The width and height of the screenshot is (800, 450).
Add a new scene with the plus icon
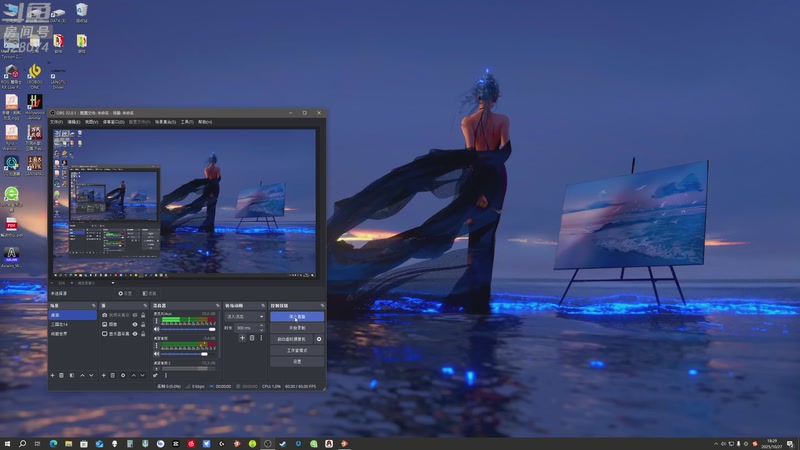pyautogui.click(x=52, y=376)
